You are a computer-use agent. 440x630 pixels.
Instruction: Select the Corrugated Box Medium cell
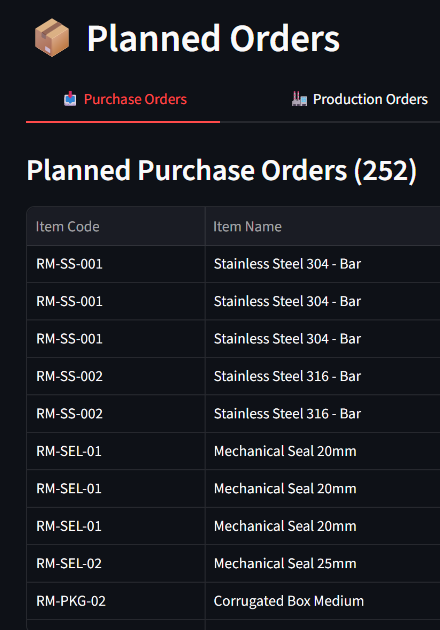(322, 601)
